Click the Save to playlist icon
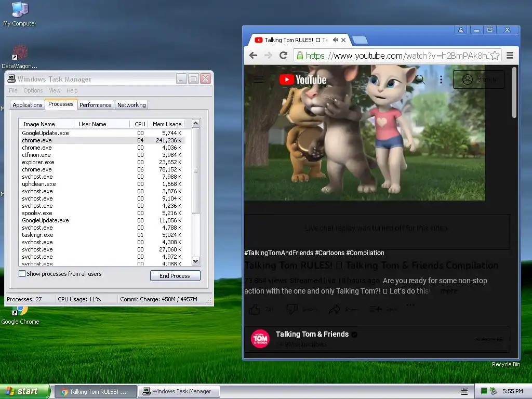Screen dimensions: 532x399 pos(375,309)
